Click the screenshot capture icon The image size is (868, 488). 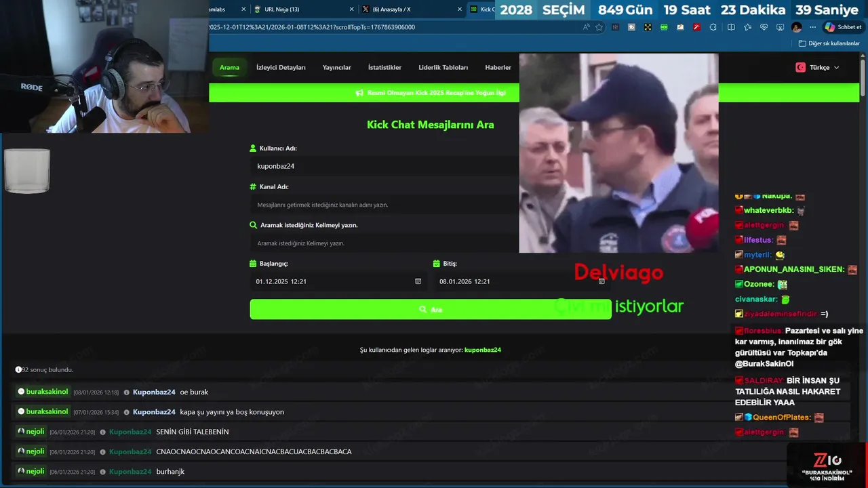[780, 27]
